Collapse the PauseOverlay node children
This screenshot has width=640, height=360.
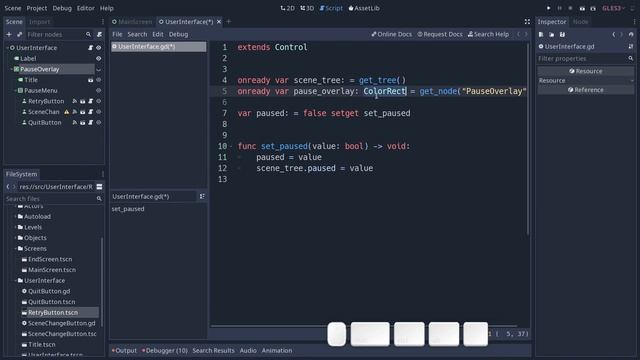pyautogui.click(x=11, y=69)
